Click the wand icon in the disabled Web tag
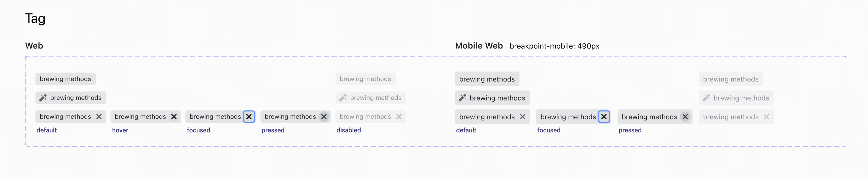The image size is (868, 179). click(343, 98)
